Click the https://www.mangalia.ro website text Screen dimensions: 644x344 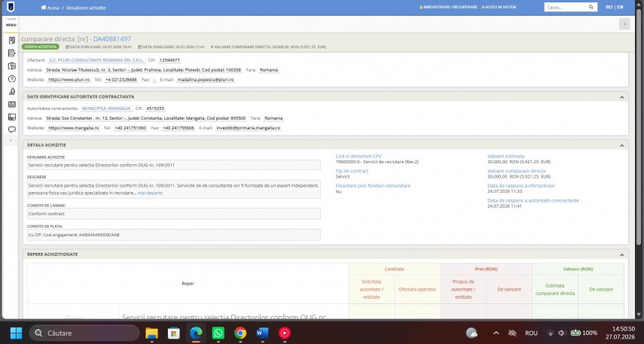point(74,128)
